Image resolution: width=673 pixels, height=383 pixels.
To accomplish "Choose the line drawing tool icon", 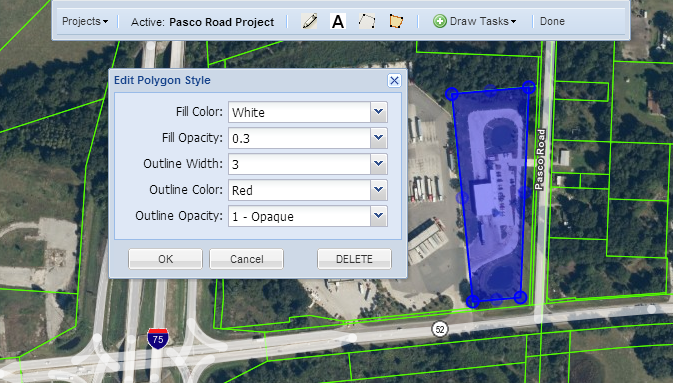I will click(x=367, y=21).
